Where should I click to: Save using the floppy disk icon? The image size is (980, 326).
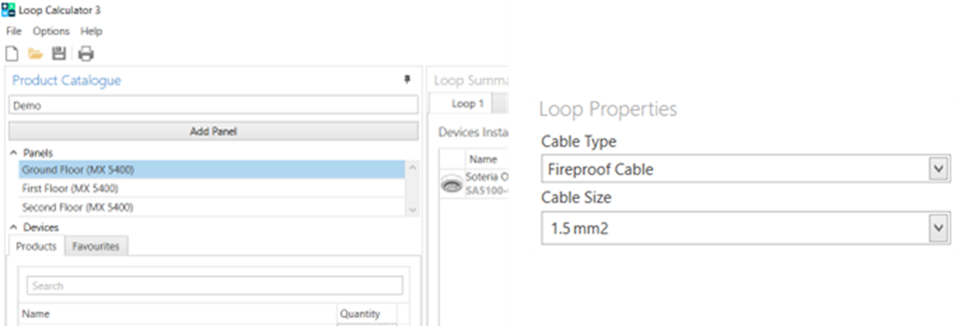pyautogui.click(x=58, y=54)
